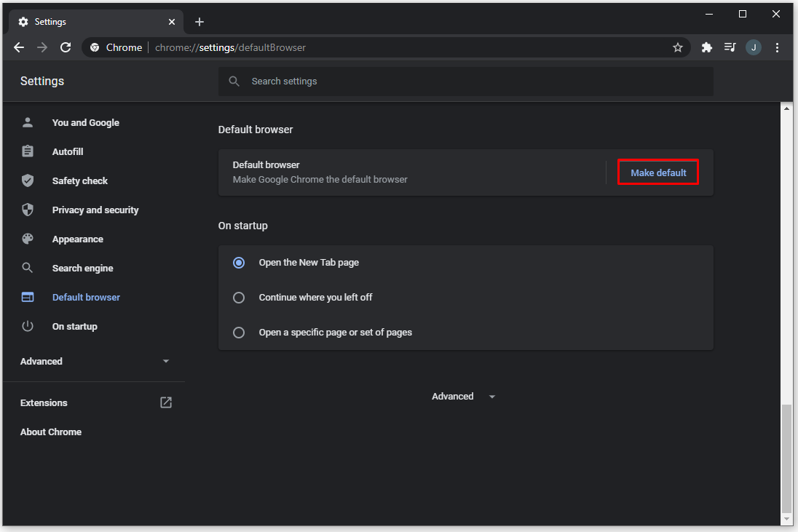Open the Search engine settings section
The width and height of the screenshot is (798, 532).
(x=82, y=269)
